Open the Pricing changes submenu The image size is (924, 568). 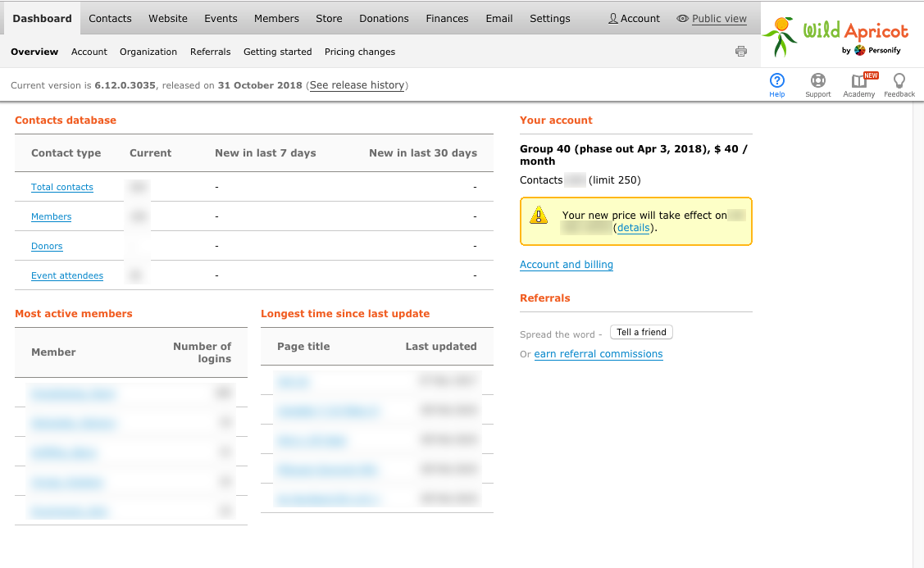360,52
